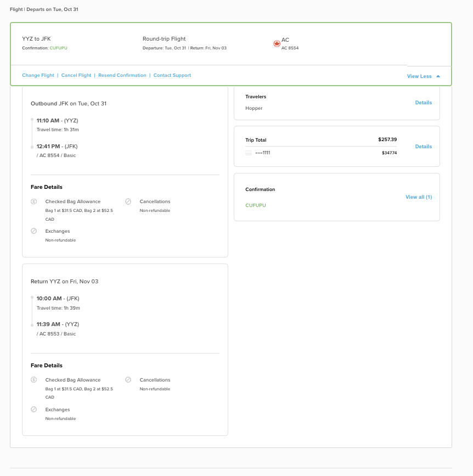Select the return 10:00 AM timeline marker

pos(32,298)
